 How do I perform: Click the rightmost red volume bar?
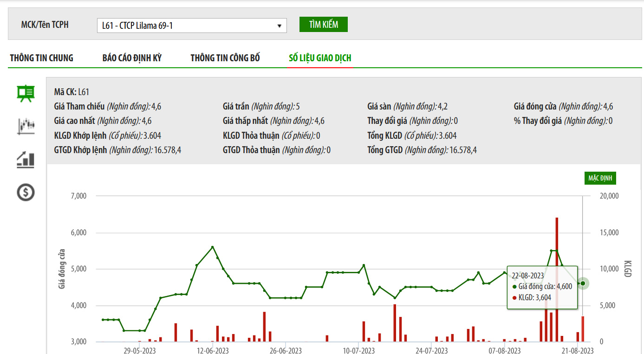(x=583, y=329)
